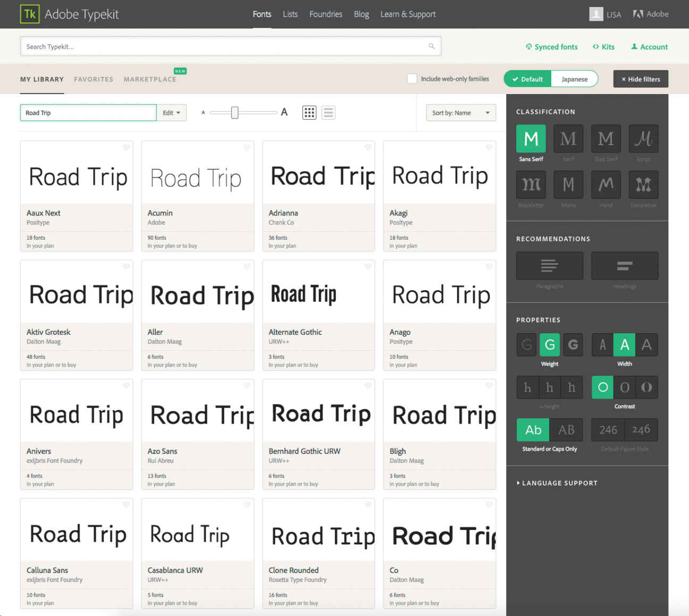Select the Serif classification icon
This screenshot has height=616, width=689.
click(x=568, y=139)
